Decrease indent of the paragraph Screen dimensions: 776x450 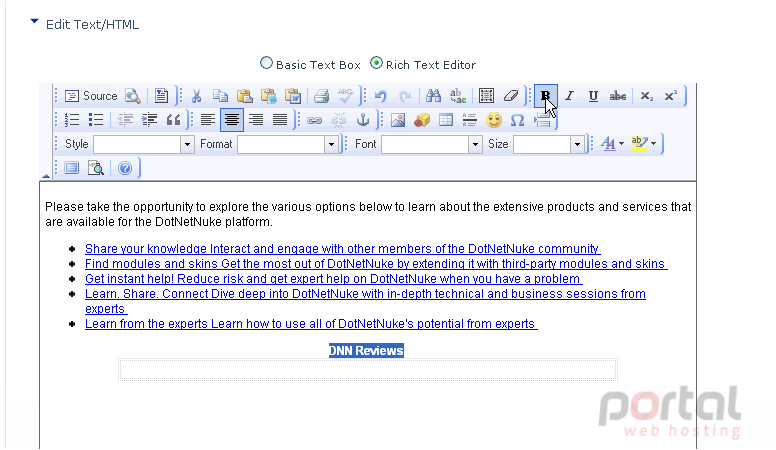125,120
